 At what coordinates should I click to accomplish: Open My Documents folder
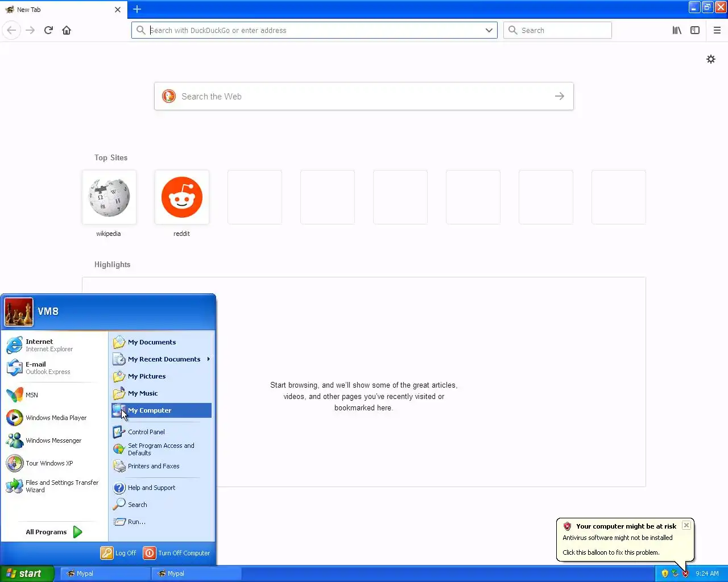pos(162,342)
